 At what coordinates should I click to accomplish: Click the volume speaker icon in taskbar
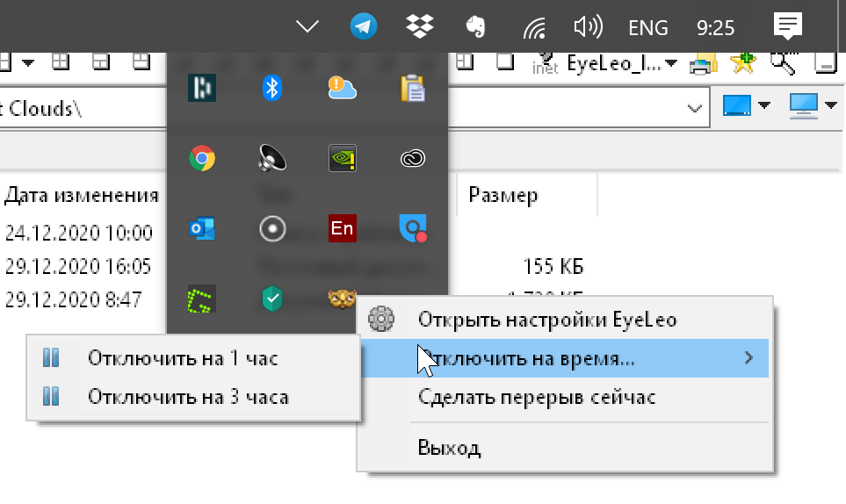click(588, 26)
